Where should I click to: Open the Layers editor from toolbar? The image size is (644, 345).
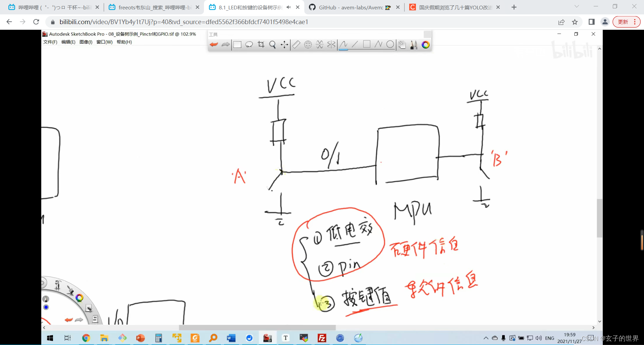(402, 45)
